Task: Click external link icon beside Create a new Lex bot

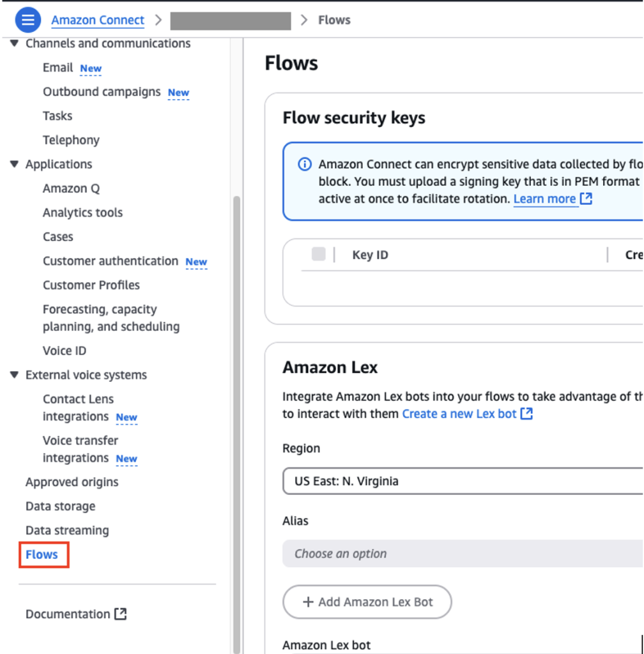Action: click(x=527, y=414)
